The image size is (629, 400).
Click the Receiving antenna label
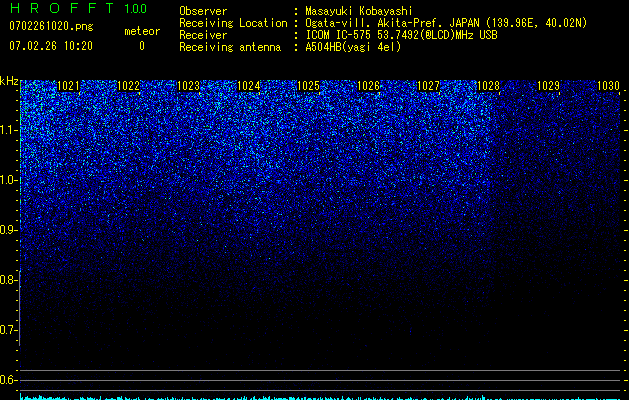tap(230, 47)
